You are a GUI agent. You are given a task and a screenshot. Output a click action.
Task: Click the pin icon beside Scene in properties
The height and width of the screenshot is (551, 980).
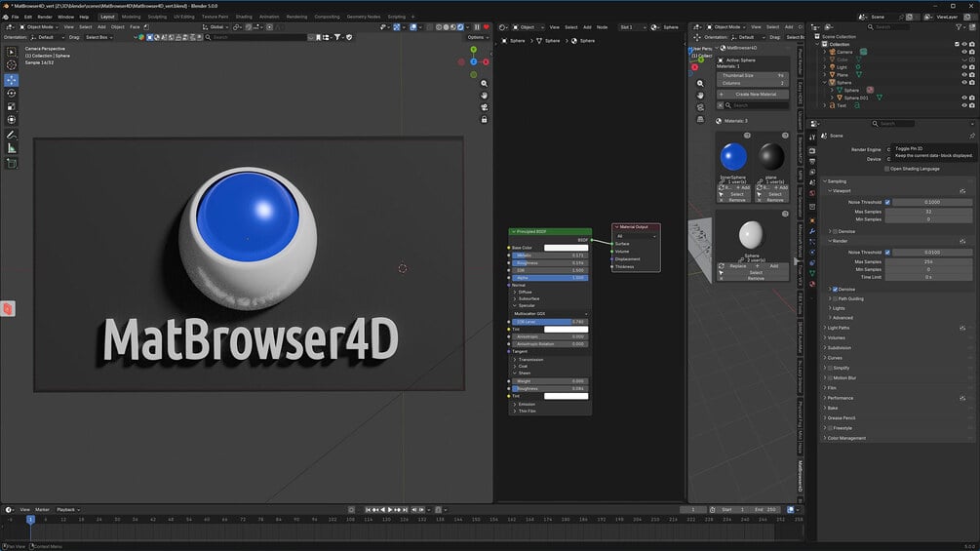coord(972,136)
